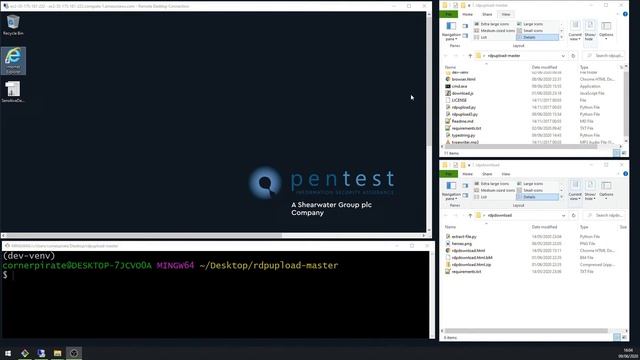The image size is (640, 360).
Task: Open Options in rdpupload-master ribbon
Action: pos(606,30)
